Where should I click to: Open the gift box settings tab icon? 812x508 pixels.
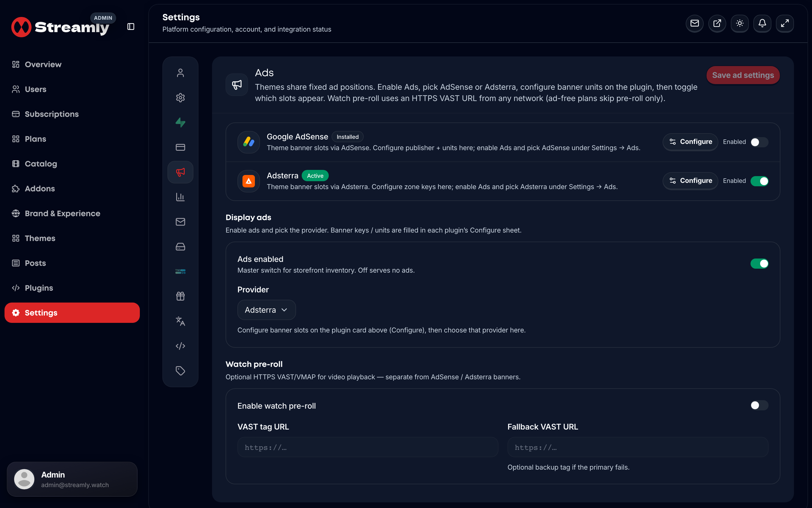click(180, 296)
